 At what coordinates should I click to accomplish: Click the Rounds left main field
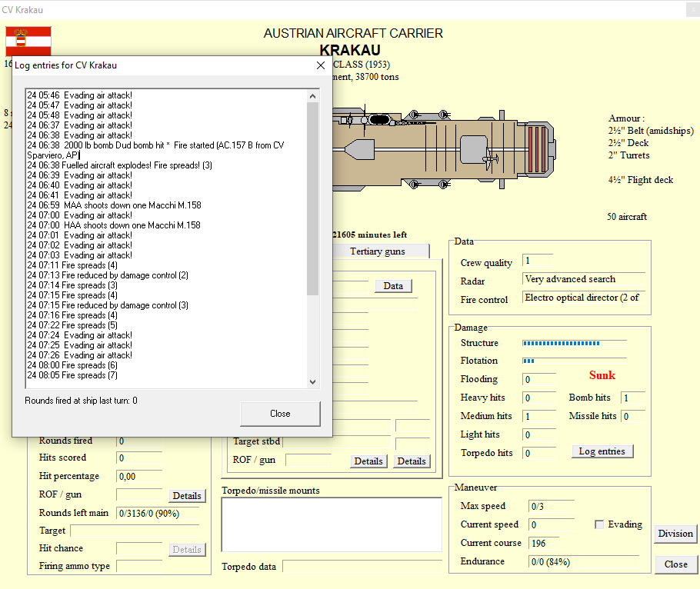pyautogui.click(x=157, y=513)
